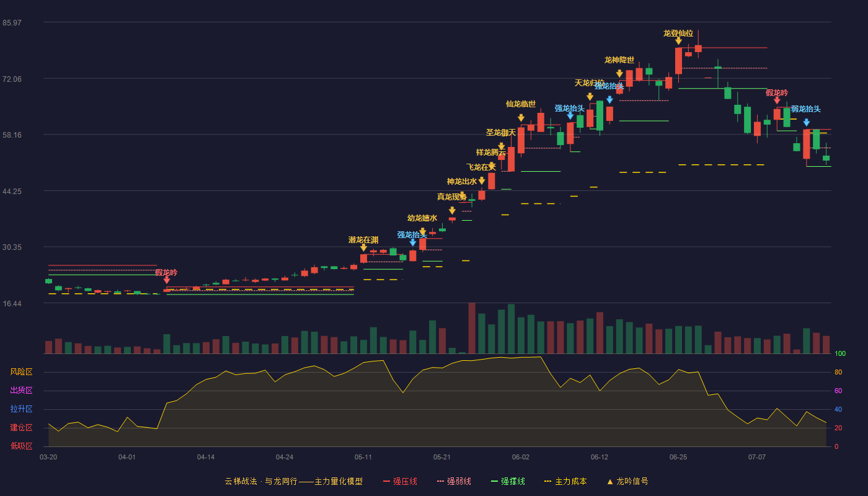The width and height of the screenshot is (868, 496).
Task: Click the 拉升区 zone label
Action: click(22, 409)
